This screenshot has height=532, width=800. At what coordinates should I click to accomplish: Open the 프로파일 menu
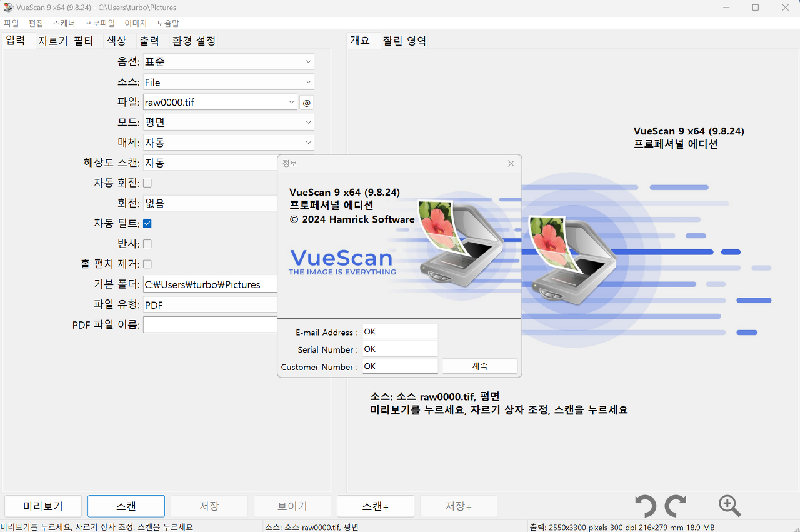(100, 23)
